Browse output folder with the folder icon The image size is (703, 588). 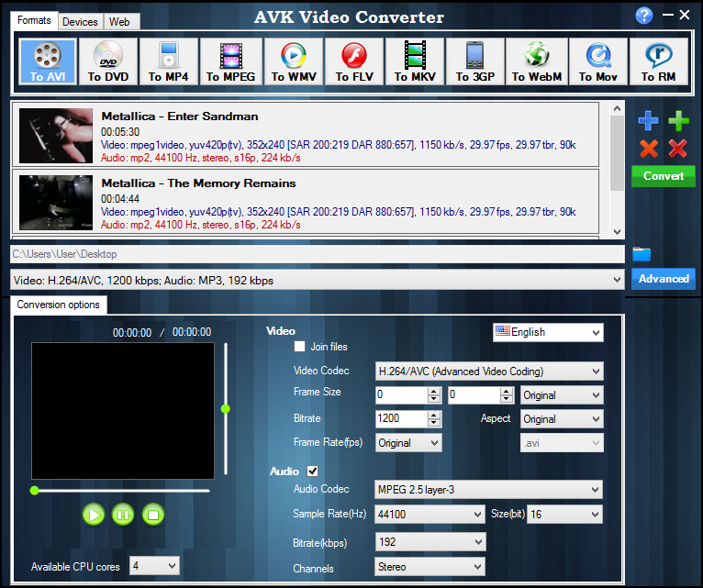pos(642,254)
